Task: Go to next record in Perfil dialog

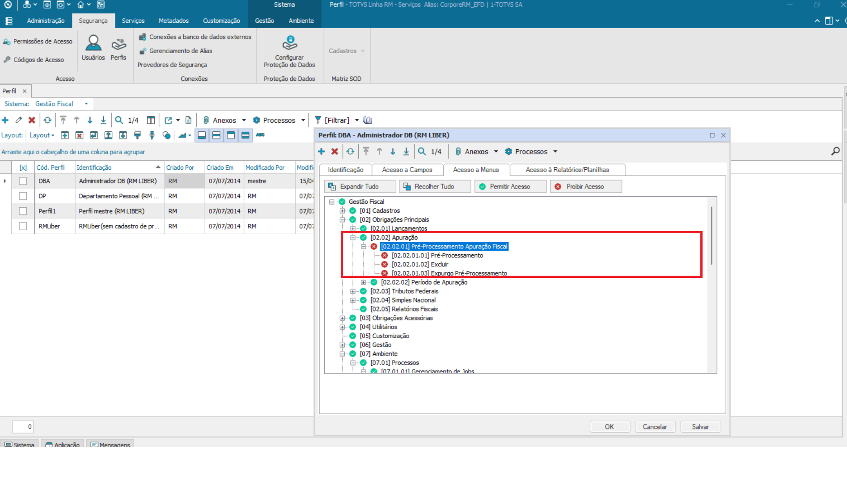Action: click(393, 151)
